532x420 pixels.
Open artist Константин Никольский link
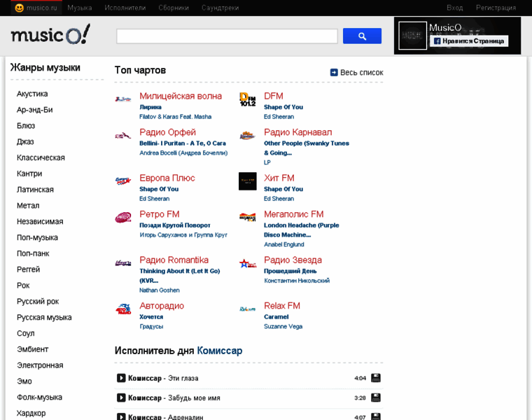click(x=297, y=281)
